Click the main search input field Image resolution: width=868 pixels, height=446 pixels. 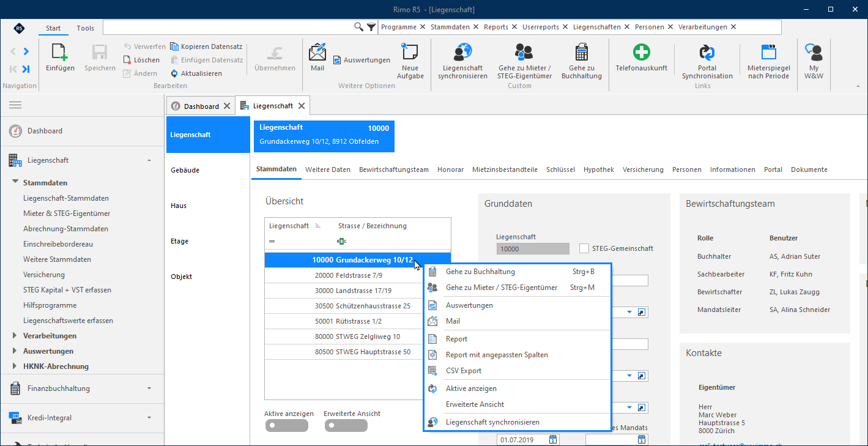(x=228, y=27)
